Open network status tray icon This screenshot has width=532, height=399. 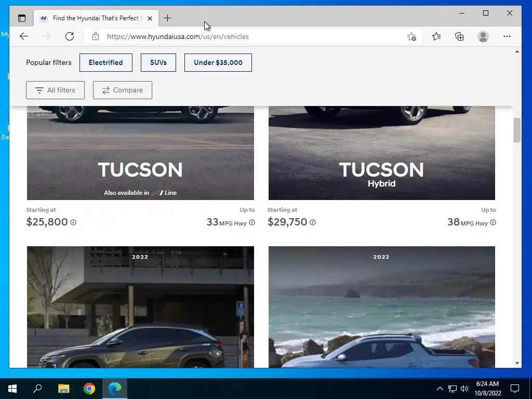pos(453,389)
